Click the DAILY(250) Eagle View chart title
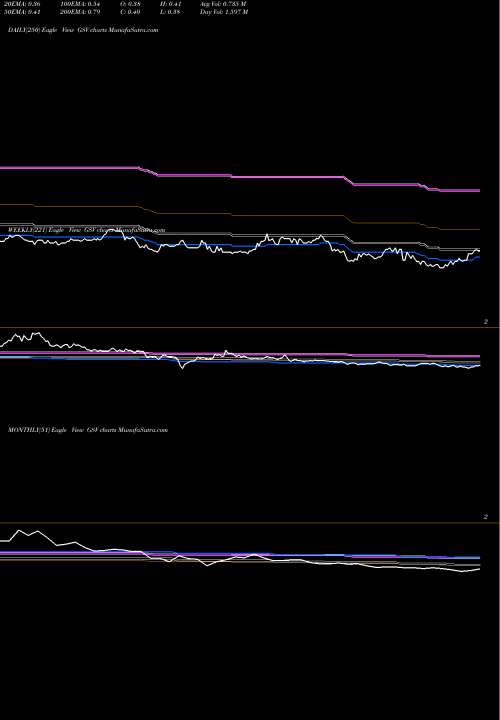Image resolution: width=500 pixels, height=720 pixels. [x=83, y=30]
